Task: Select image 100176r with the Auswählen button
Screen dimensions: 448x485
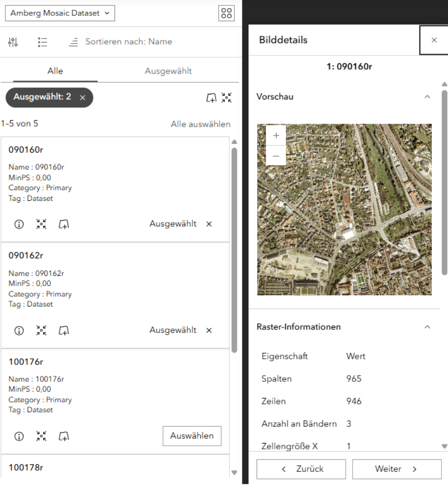Action: click(192, 436)
